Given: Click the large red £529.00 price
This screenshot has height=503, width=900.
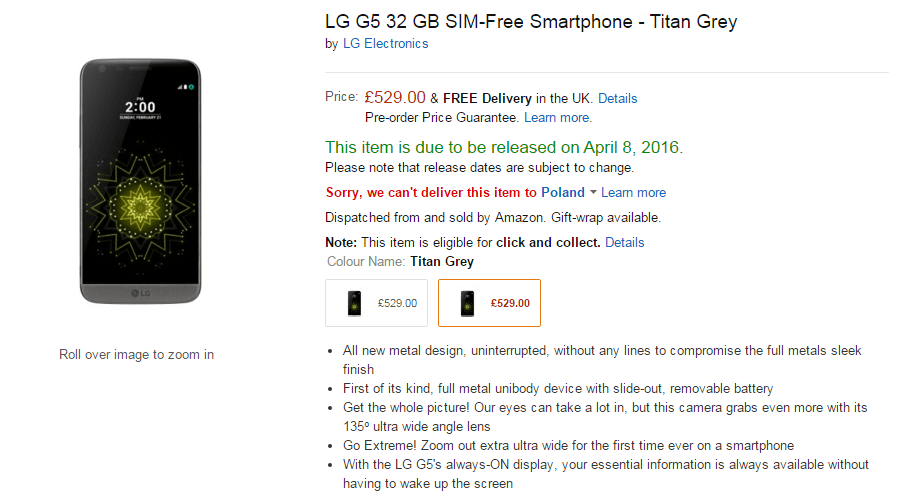Looking at the screenshot, I should pyautogui.click(x=395, y=98).
